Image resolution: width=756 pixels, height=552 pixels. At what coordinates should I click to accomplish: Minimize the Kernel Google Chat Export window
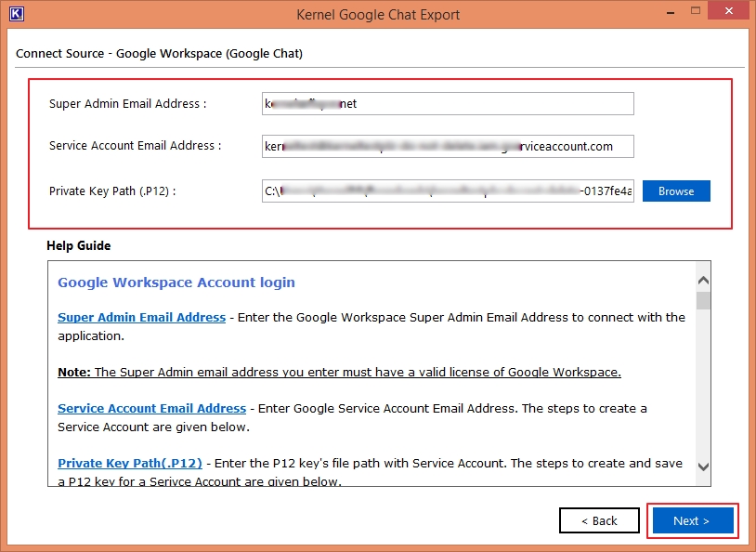671,11
